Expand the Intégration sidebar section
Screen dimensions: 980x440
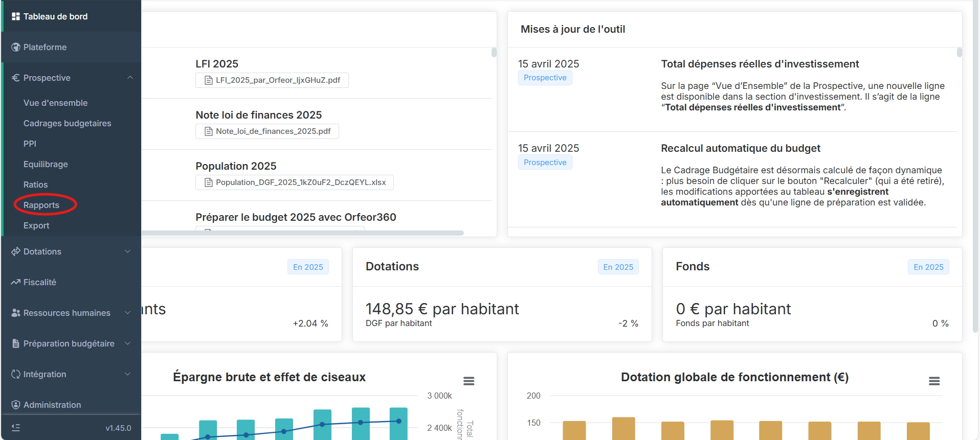127,374
